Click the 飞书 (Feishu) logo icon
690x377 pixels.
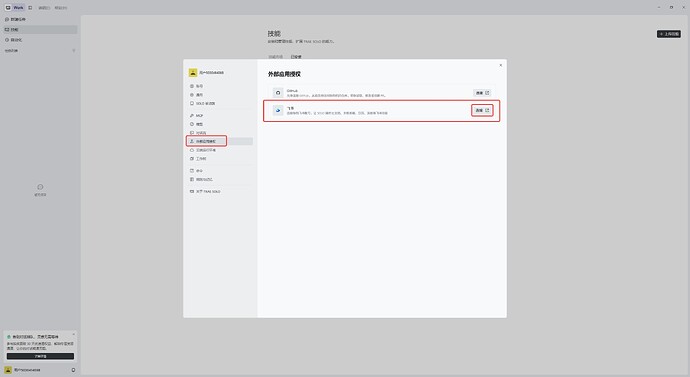(x=278, y=110)
